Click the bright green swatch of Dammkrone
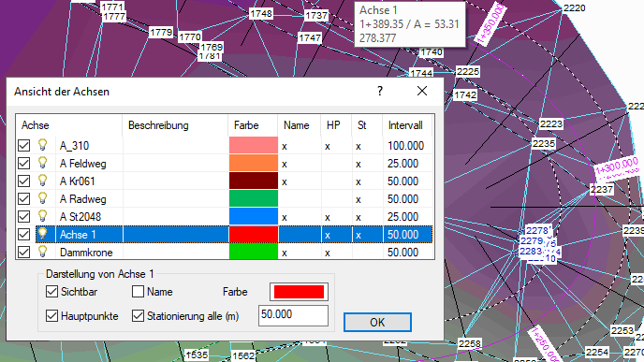 click(254, 252)
